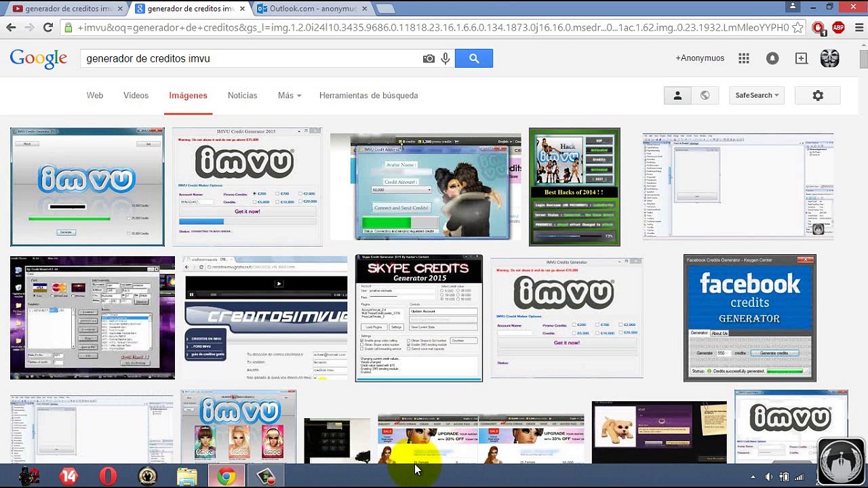The image size is (868, 488).
Task: Show global results (globe toggle)
Action: (705, 96)
